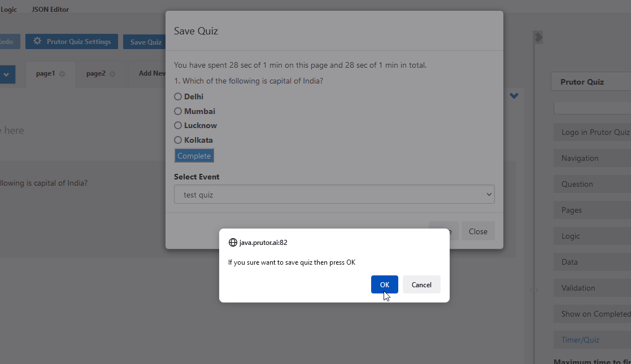The image size is (631, 364).
Task: Pick the Kolkata radio option
Action: click(178, 140)
